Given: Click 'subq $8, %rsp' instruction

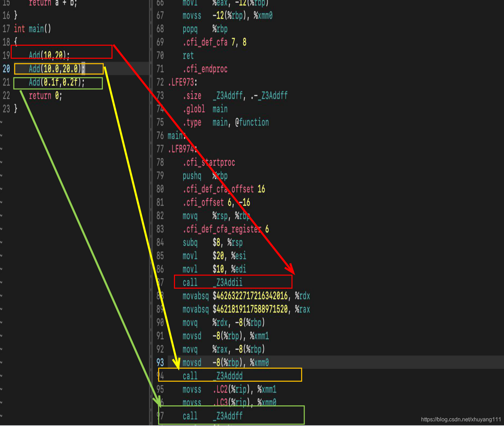Looking at the screenshot, I should pyautogui.click(x=212, y=243).
